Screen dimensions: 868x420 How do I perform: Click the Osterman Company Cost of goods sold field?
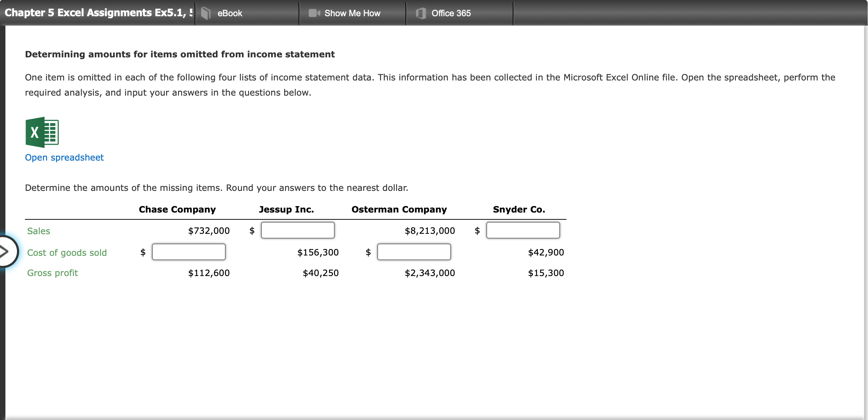[x=414, y=252]
